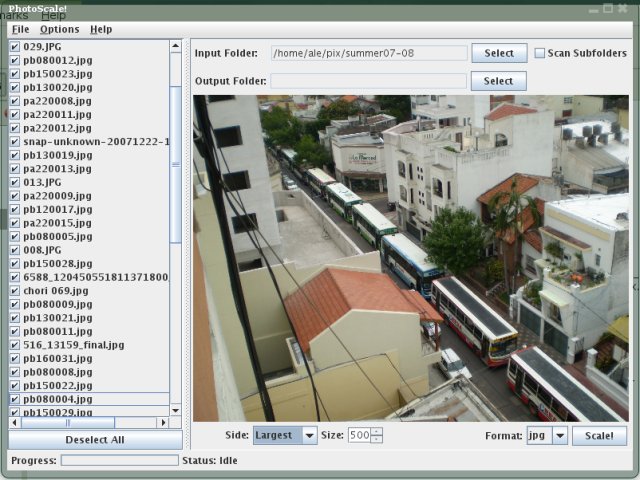Click the Scale! button

pyautogui.click(x=599, y=436)
